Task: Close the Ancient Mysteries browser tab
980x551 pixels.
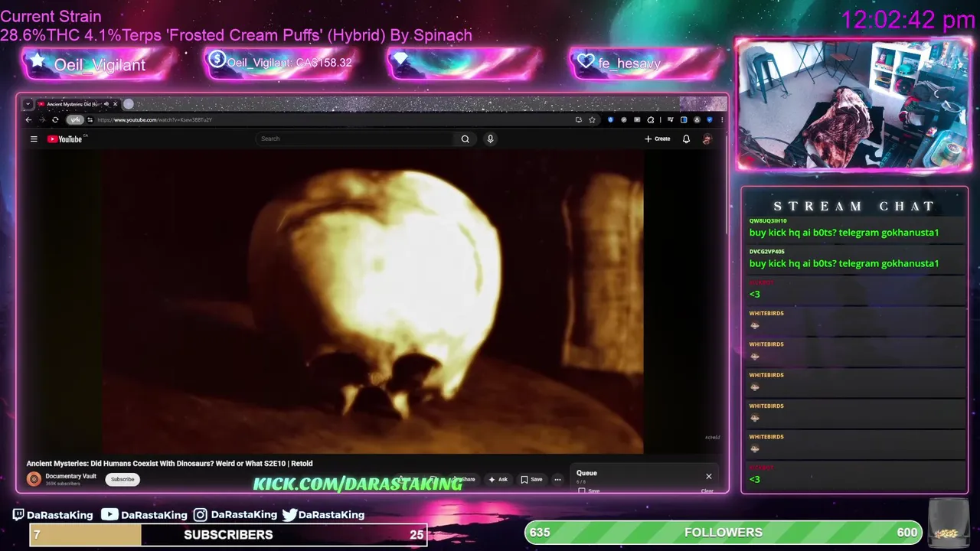Action: tap(116, 104)
